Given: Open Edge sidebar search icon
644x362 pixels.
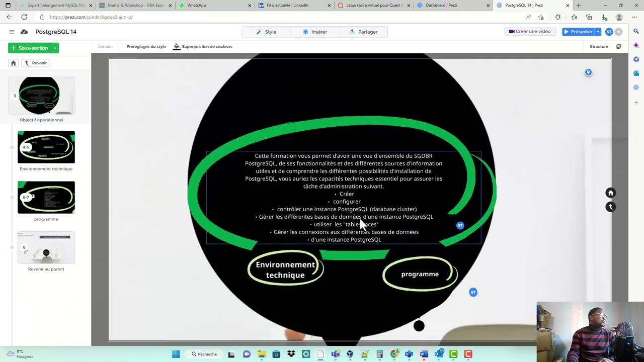Looking at the screenshot, I should pos(636,31).
